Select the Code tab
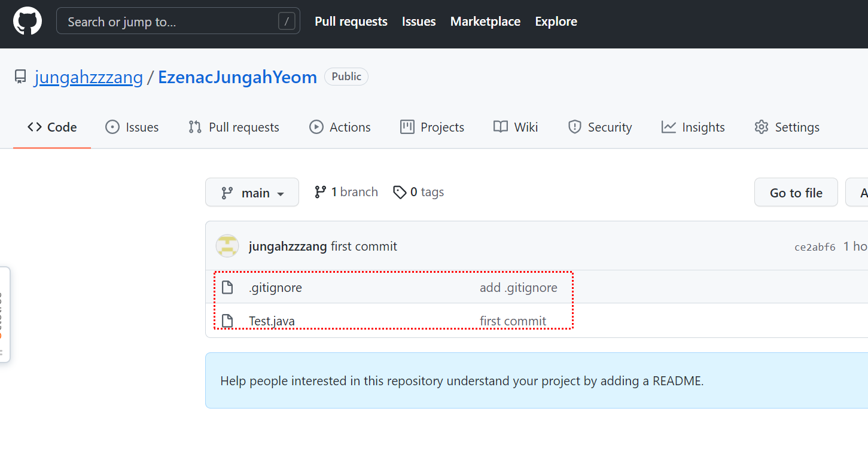The height and width of the screenshot is (457, 868). (52, 127)
